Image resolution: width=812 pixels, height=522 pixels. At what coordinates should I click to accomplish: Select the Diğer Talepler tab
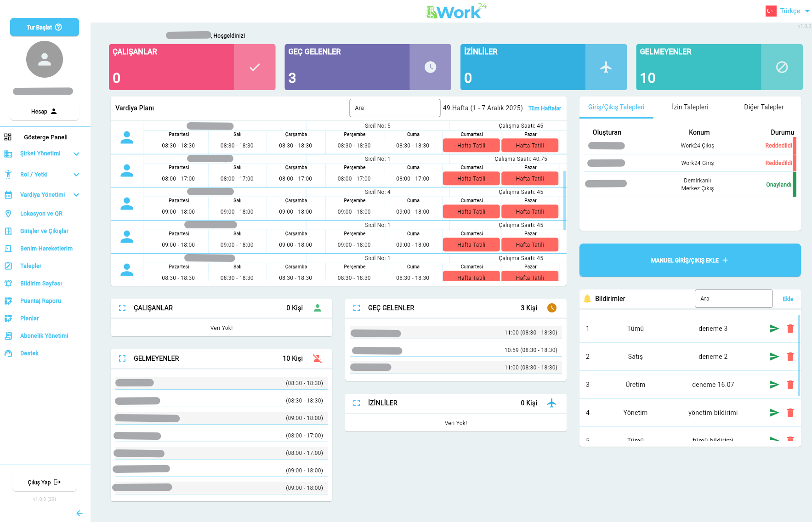point(764,107)
